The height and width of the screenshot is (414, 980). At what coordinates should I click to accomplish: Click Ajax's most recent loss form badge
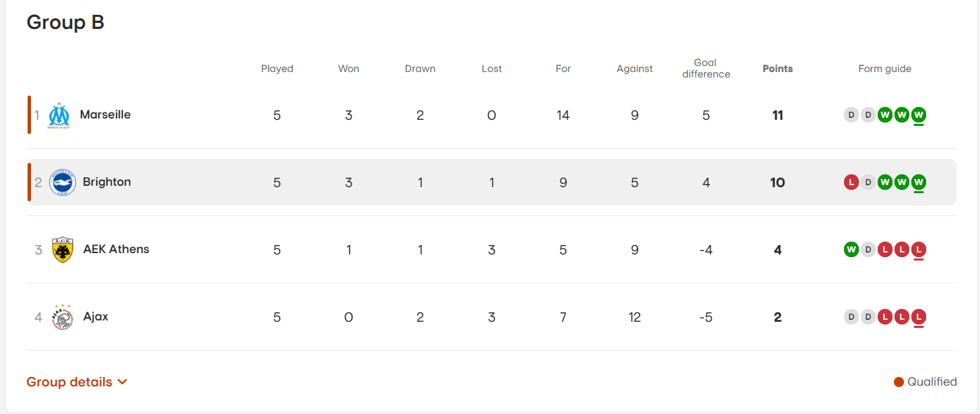(919, 317)
